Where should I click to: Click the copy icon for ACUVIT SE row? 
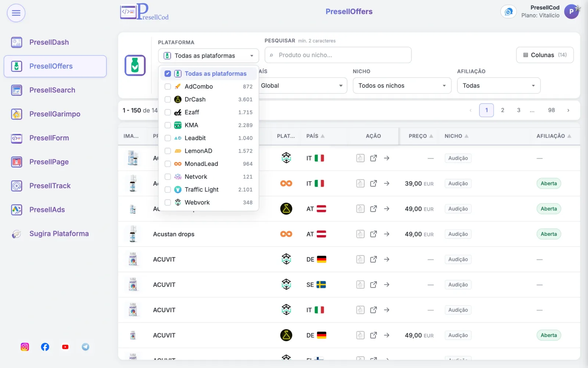(361, 284)
